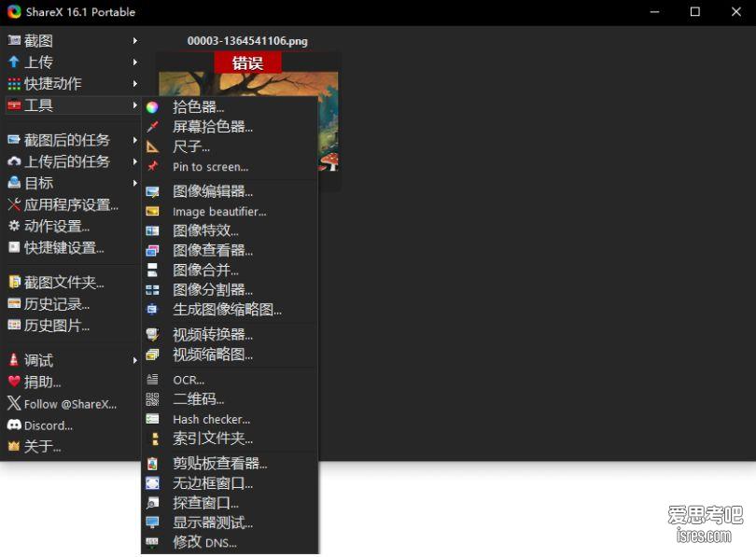
Task: Choose 视频转换器 from tools submenu
Action: [230, 334]
